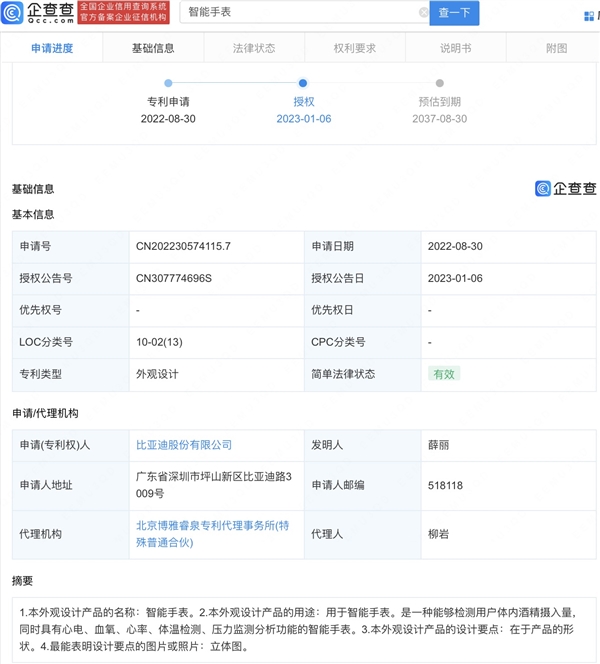The height and width of the screenshot is (664, 600).
Task: Switch to the 权利要求 tab
Action: [354, 48]
